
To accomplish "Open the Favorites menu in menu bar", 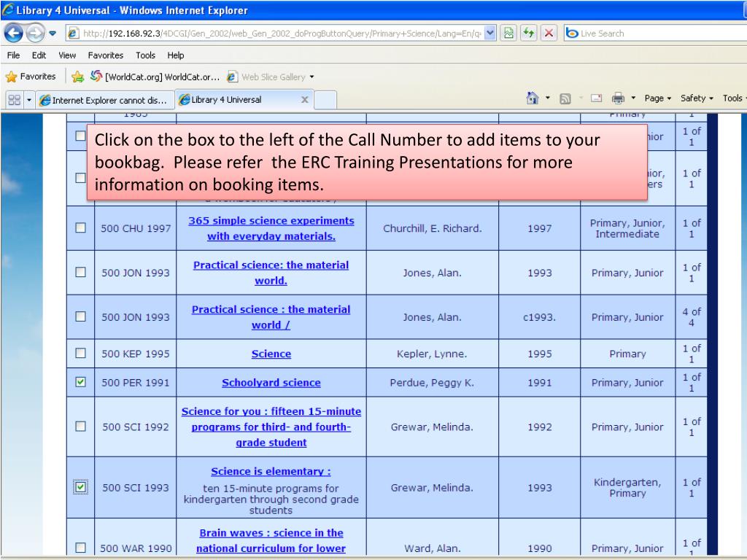I will pos(105,55).
